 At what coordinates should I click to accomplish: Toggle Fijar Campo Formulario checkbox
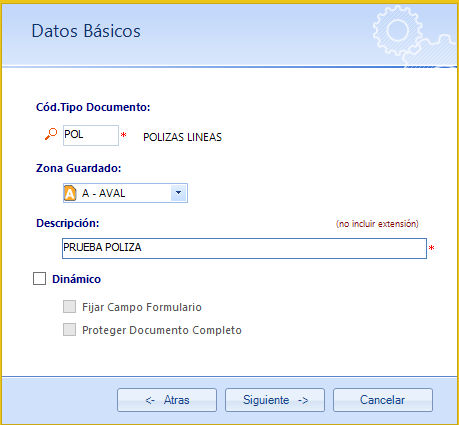(x=69, y=306)
